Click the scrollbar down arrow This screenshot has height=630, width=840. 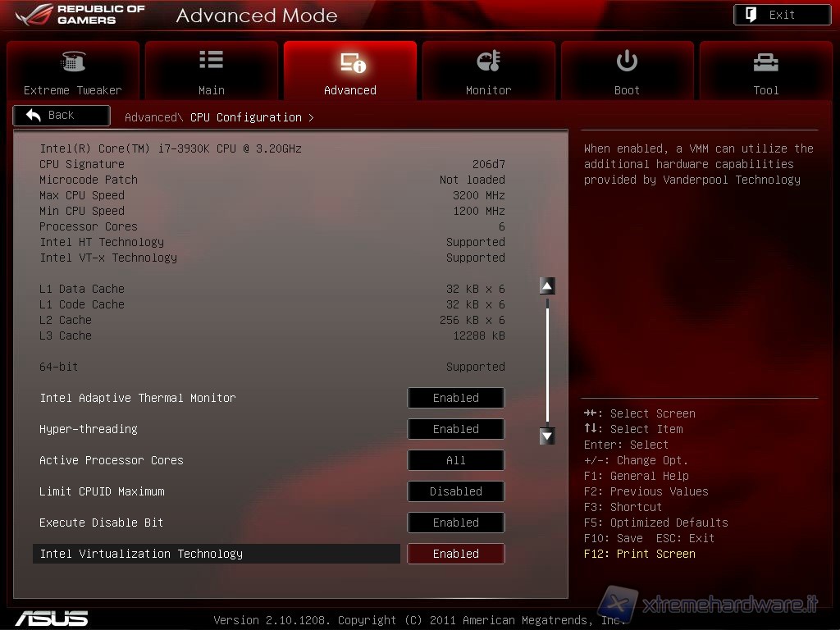pyautogui.click(x=547, y=436)
